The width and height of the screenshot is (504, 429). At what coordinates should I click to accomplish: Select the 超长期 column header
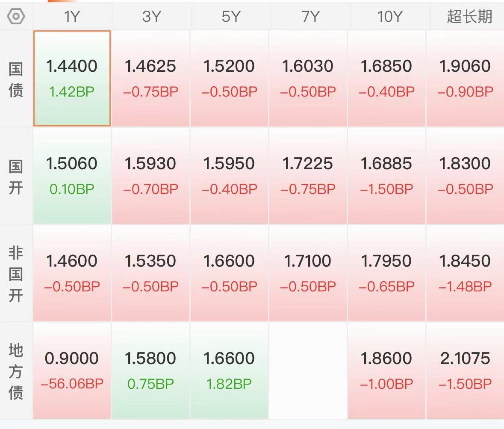pos(469,16)
